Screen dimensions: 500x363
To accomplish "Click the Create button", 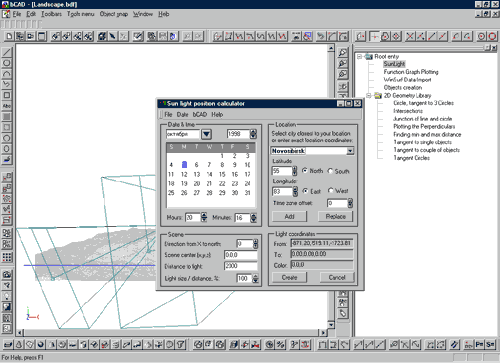I will coord(289,277).
